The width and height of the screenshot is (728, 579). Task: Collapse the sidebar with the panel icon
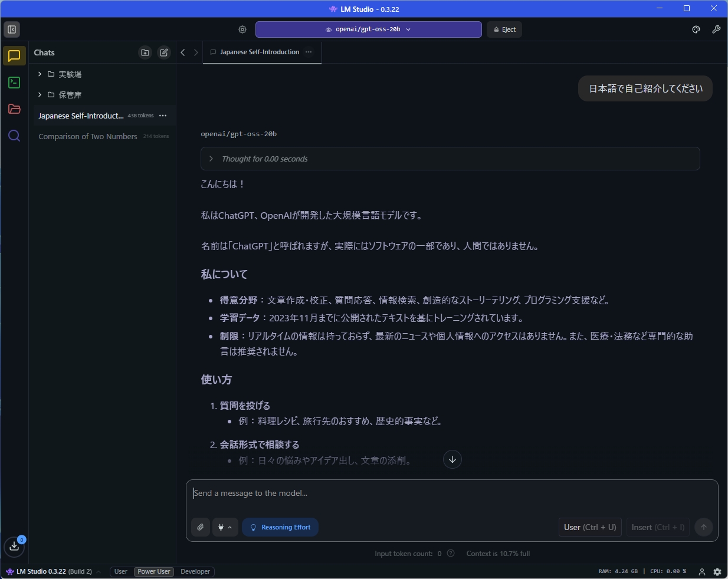(x=12, y=29)
